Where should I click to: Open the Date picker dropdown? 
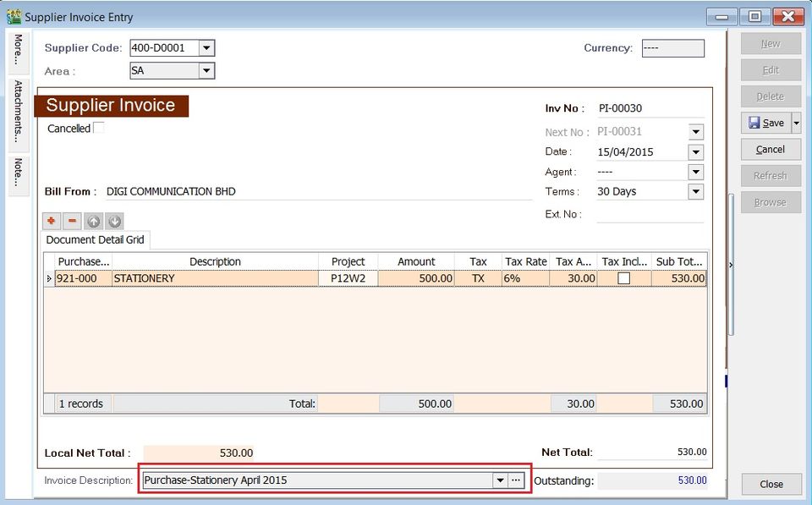(x=695, y=151)
